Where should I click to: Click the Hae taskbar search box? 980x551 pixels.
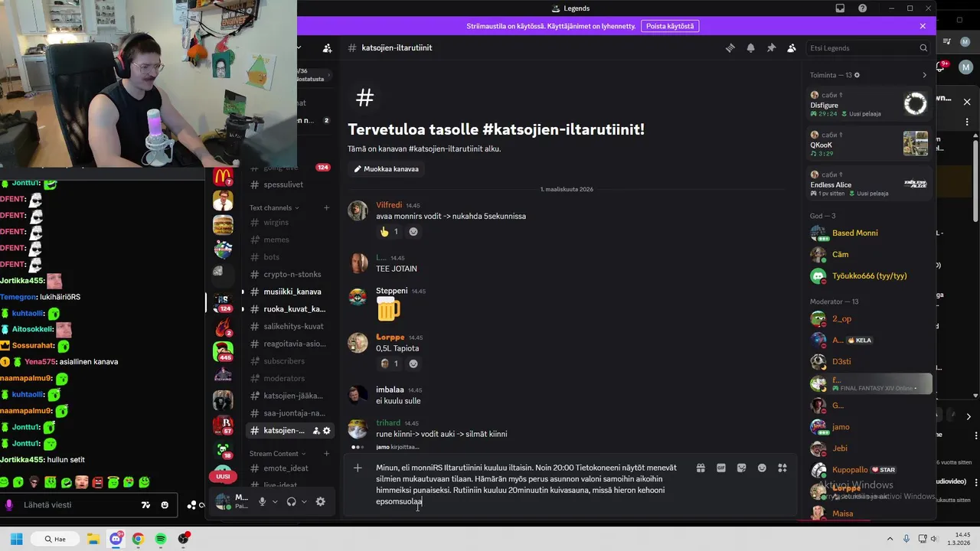[57, 539]
